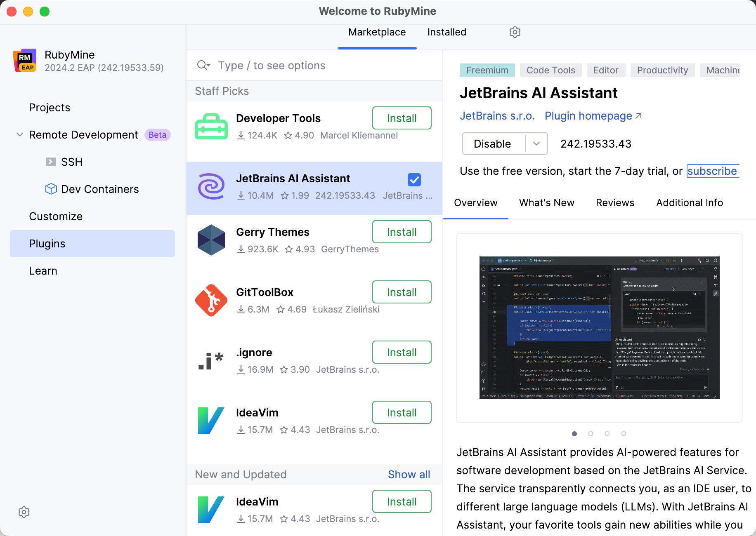Open the Disable button dropdown

[536, 143]
